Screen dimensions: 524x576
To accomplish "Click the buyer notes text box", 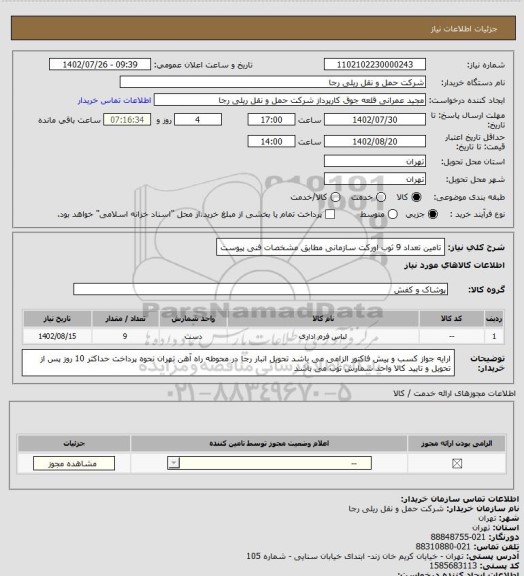I will (x=238, y=363).
